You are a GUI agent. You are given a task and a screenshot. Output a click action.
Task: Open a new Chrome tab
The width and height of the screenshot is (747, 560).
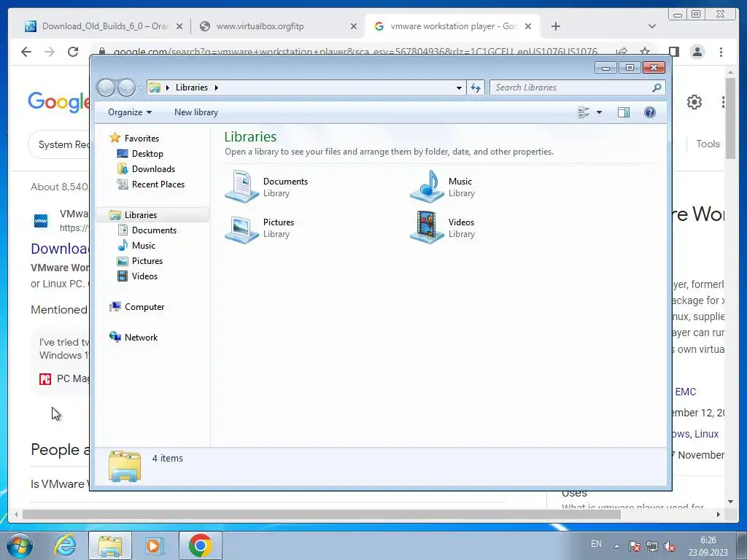(x=555, y=26)
